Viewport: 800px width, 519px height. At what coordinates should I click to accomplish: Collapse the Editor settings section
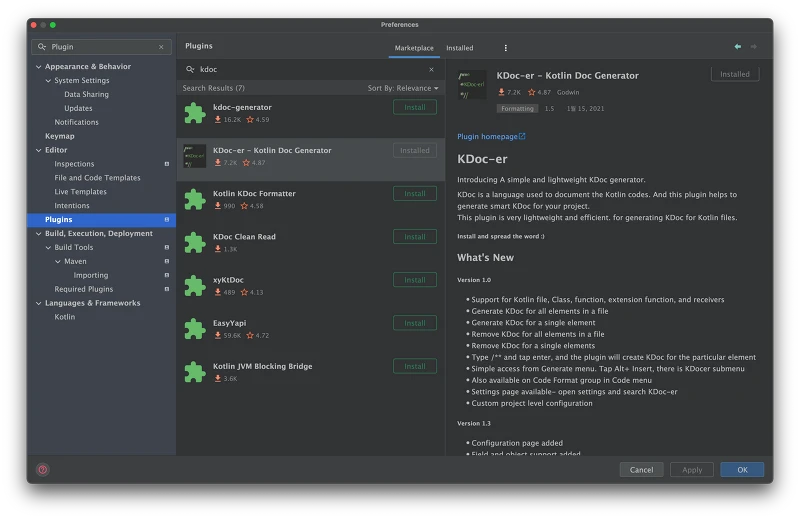[39, 150]
